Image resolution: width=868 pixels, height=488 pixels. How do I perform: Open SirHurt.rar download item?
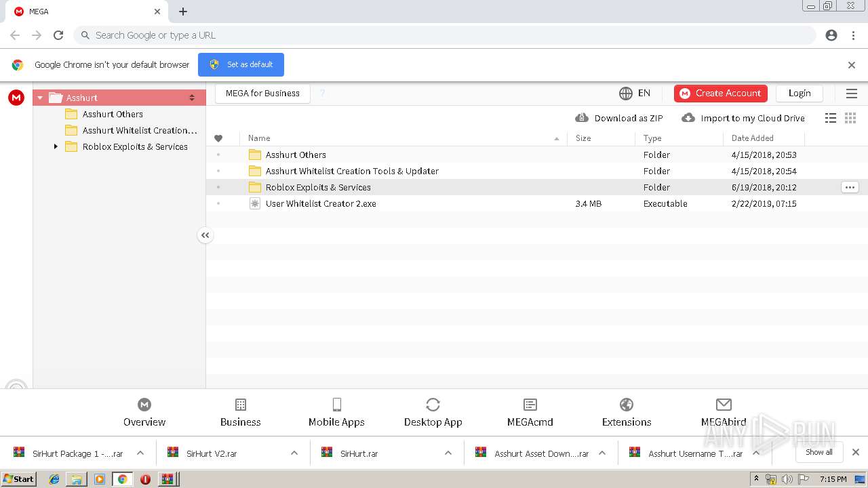coord(351,453)
